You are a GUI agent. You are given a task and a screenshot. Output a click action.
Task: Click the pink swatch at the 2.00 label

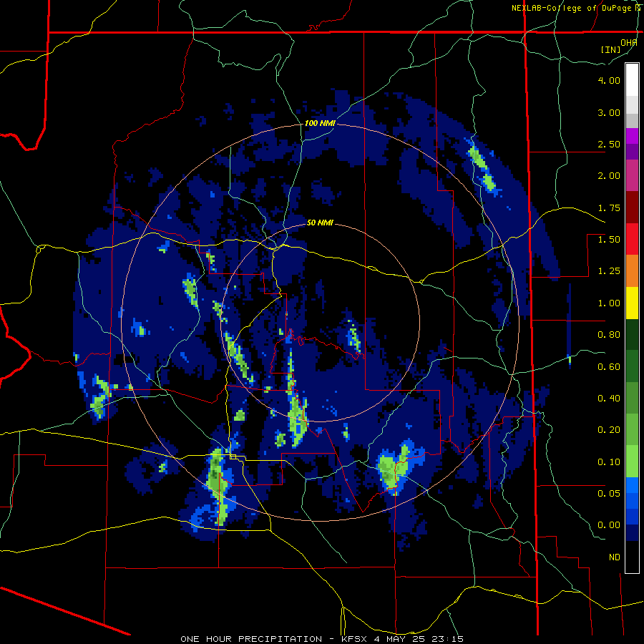pos(632,175)
